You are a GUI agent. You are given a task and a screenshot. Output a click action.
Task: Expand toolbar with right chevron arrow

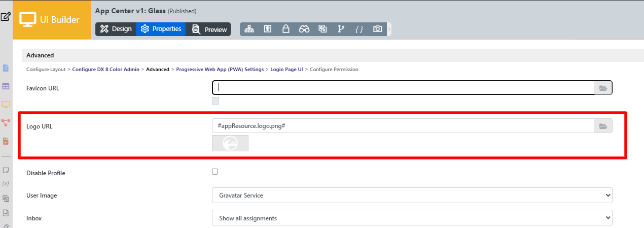tap(389, 29)
